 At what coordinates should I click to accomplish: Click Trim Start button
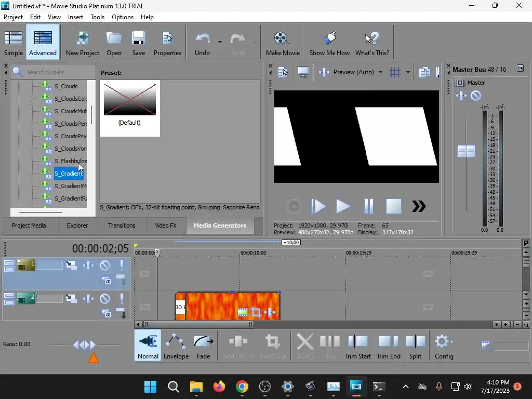(x=357, y=345)
